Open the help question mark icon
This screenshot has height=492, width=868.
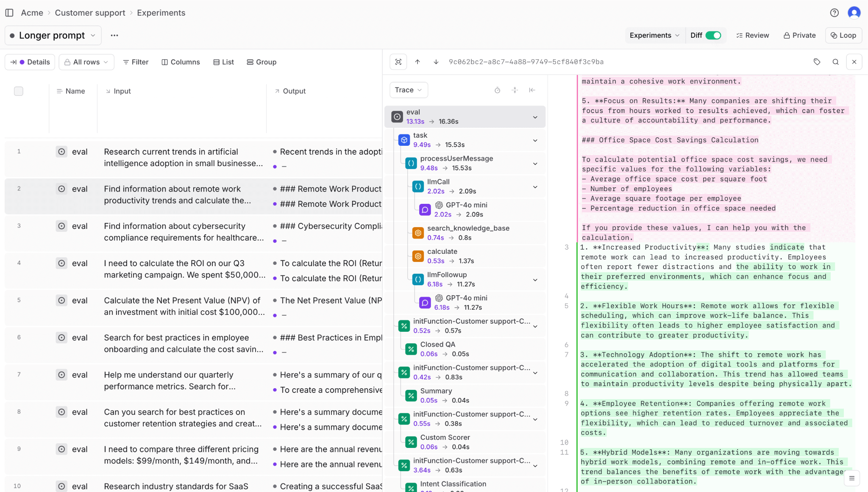click(835, 12)
